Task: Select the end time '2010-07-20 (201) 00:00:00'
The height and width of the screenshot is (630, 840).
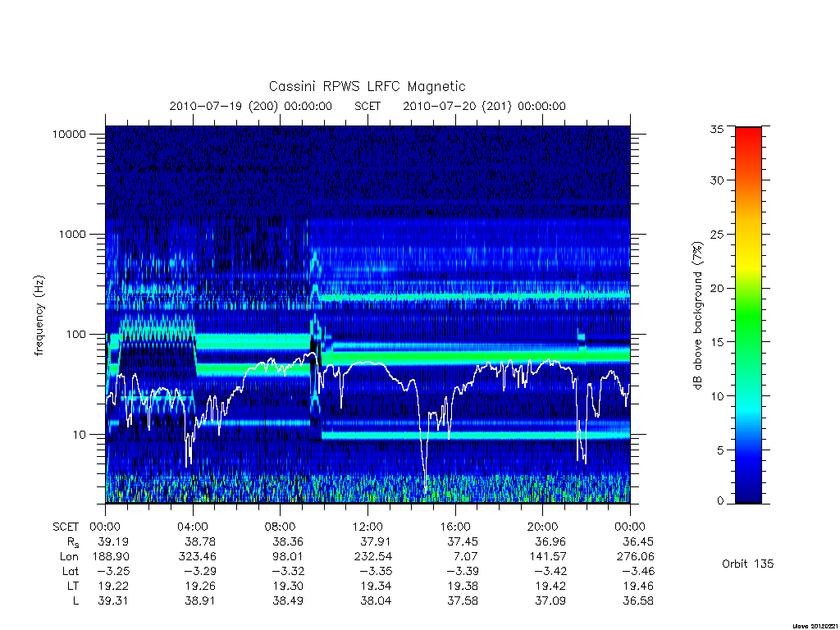Action: click(x=484, y=106)
